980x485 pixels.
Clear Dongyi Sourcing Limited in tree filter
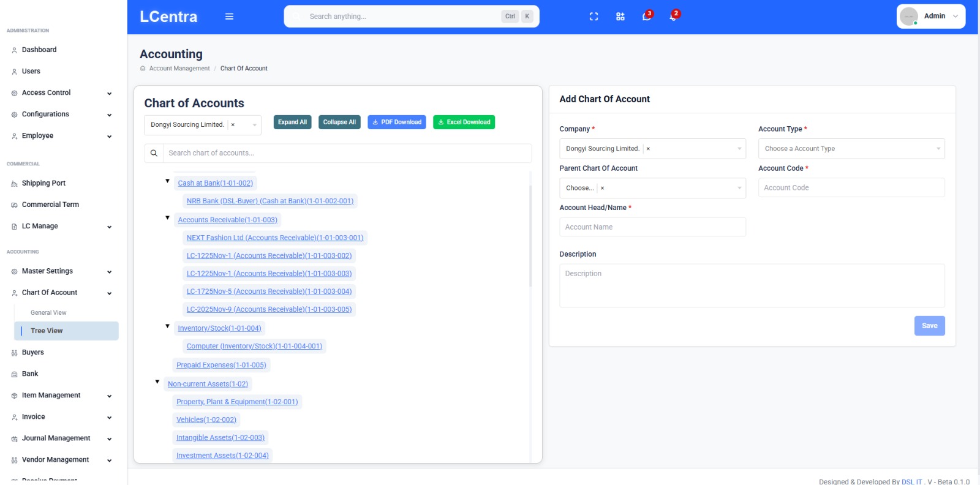coord(233,125)
